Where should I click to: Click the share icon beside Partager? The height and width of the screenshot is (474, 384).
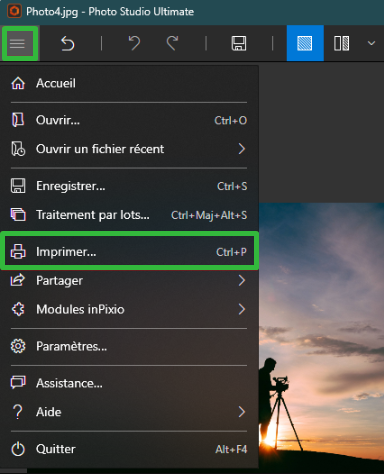(18, 280)
